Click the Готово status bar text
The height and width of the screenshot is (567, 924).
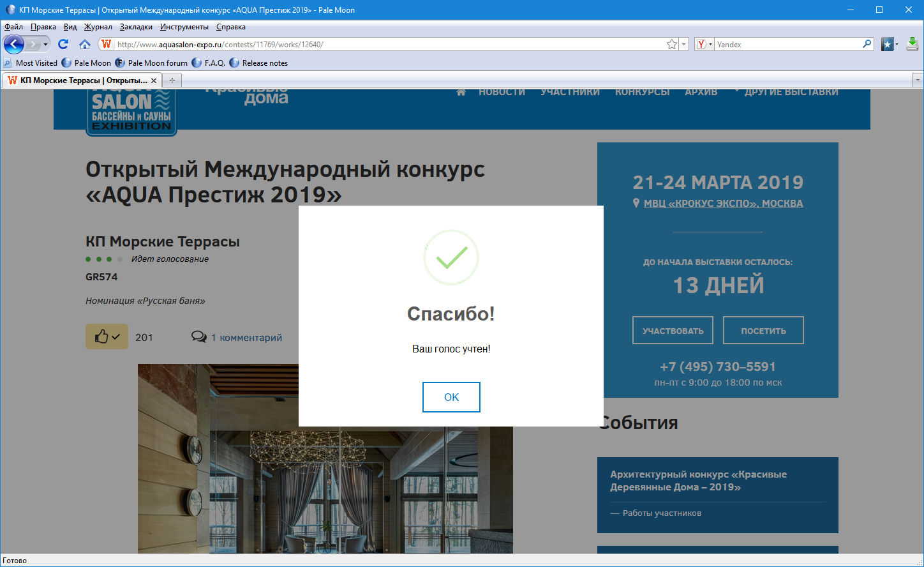(x=15, y=561)
